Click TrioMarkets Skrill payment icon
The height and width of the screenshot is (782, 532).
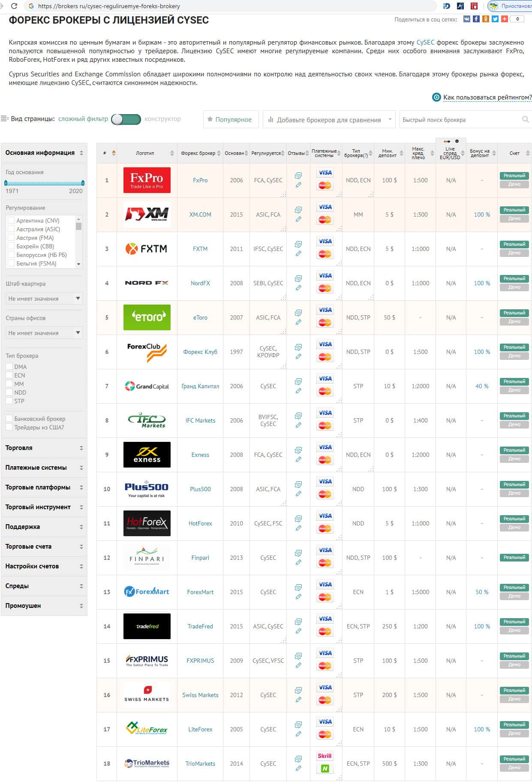point(325,756)
